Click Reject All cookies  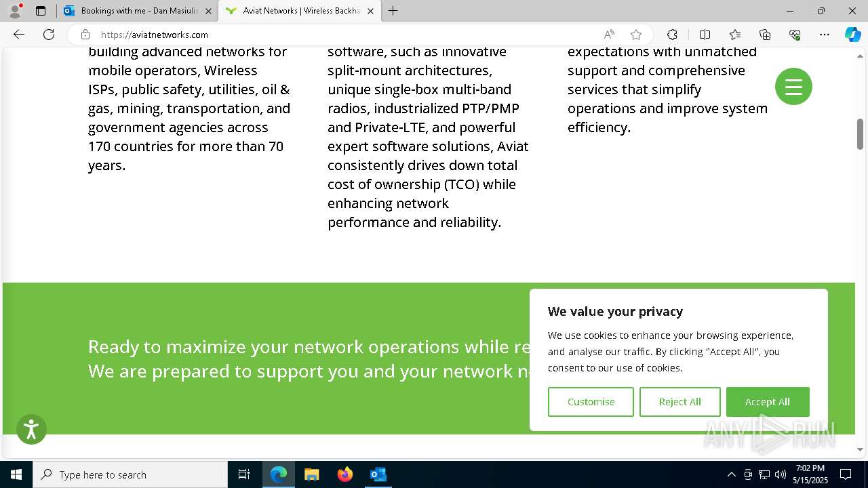pos(679,402)
